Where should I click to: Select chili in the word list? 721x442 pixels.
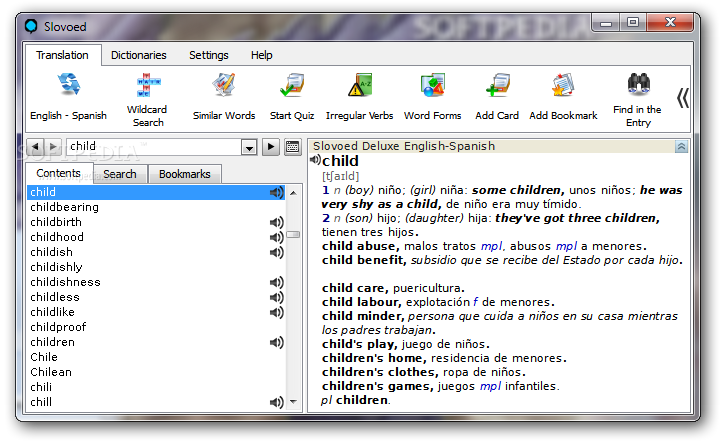click(x=155, y=387)
